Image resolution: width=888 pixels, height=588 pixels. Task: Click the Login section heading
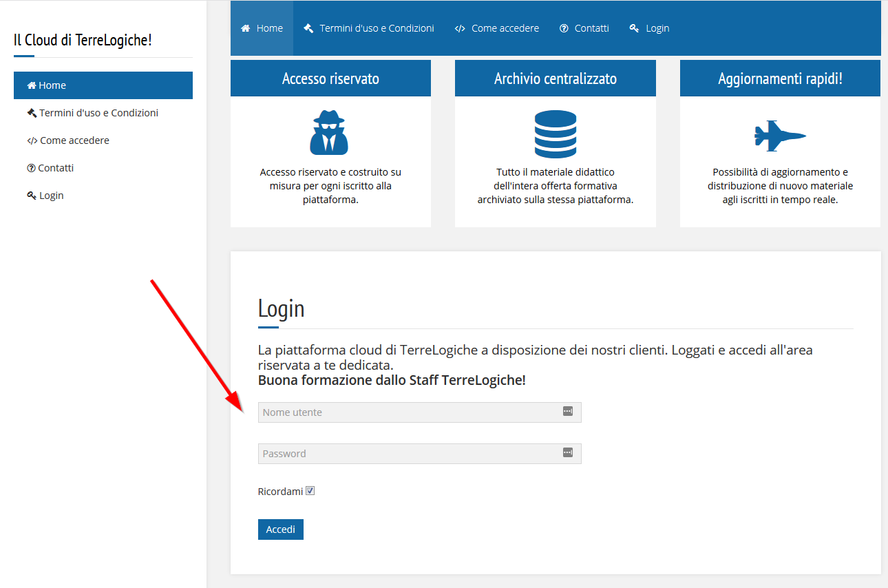click(281, 308)
